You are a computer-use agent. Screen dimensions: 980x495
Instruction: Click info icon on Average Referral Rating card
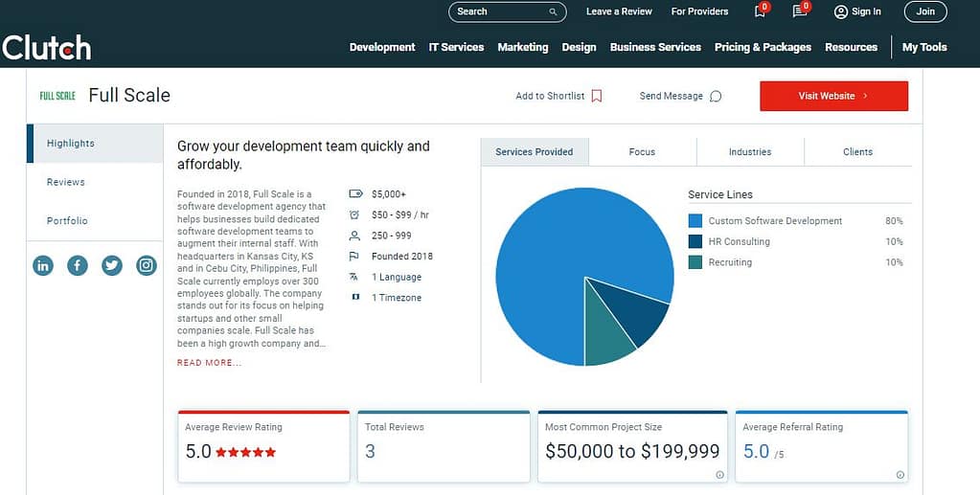click(x=900, y=474)
